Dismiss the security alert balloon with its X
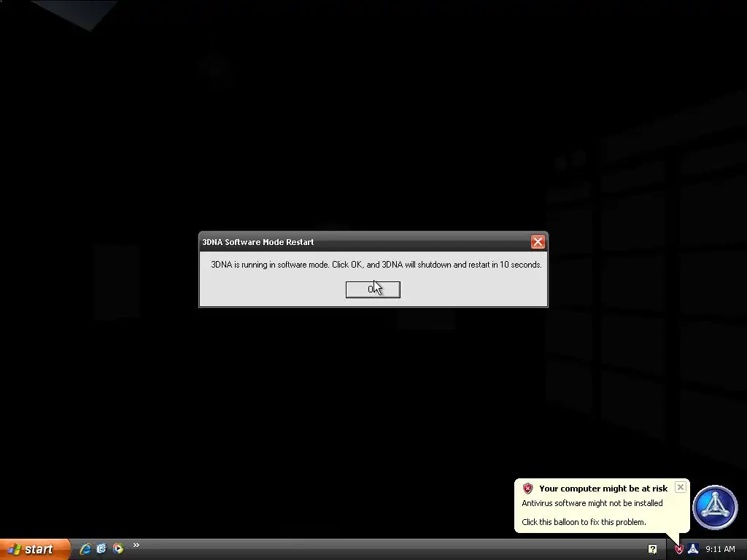The height and width of the screenshot is (560, 747). click(681, 487)
